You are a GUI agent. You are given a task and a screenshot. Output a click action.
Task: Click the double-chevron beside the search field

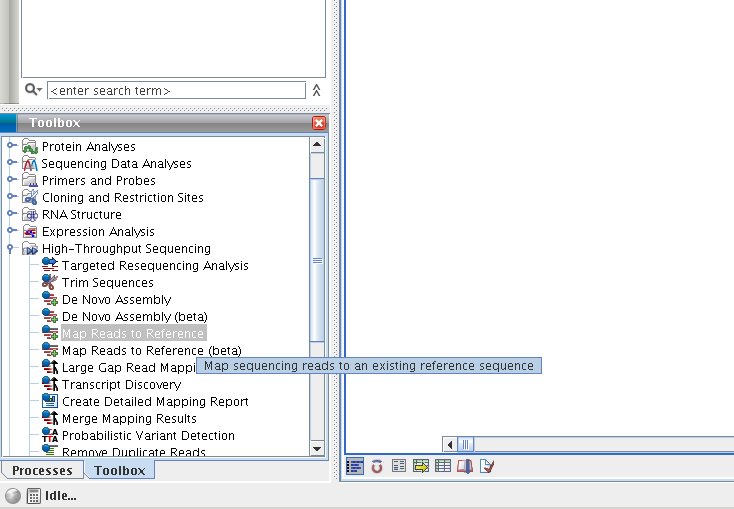tap(316, 90)
